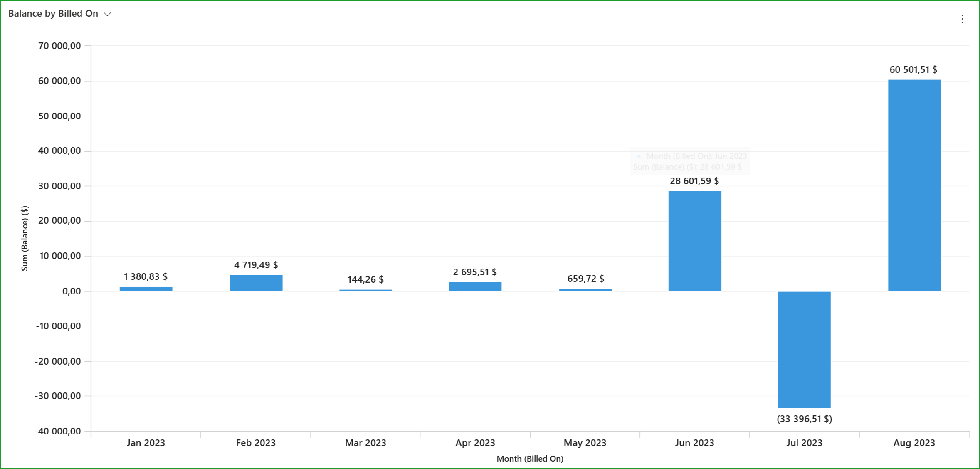The height and width of the screenshot is (469, 980).
Task: Click the (33 396,51 $) negative value label
Action: click(804, 419)
